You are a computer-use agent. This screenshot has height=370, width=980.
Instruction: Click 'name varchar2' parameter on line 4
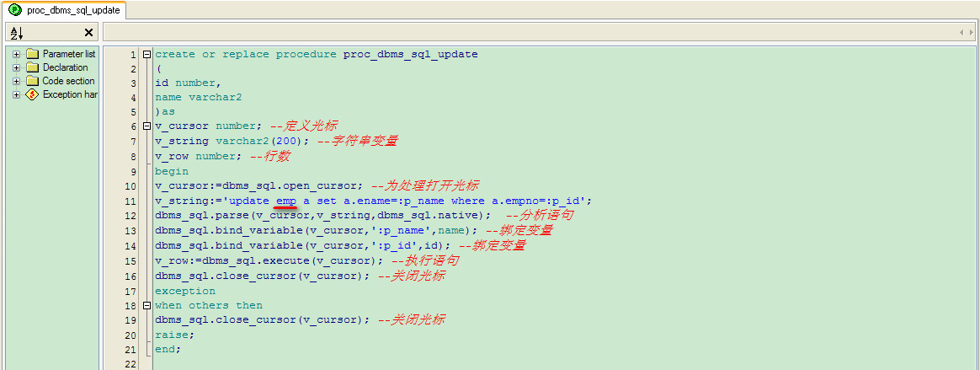click(x=199, y=98)
